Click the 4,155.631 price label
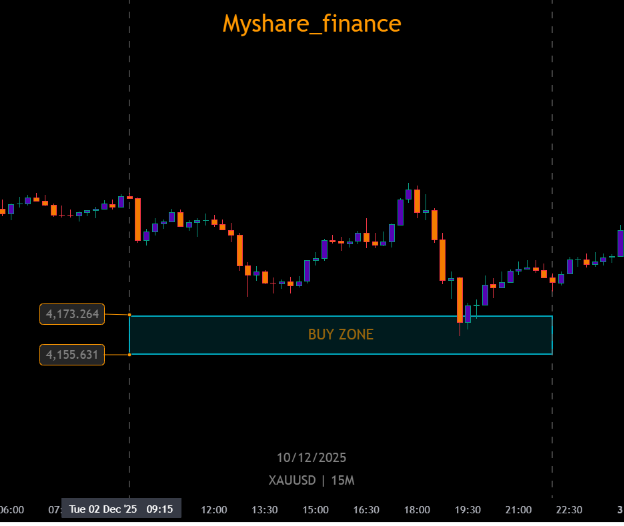 point(72,355)
